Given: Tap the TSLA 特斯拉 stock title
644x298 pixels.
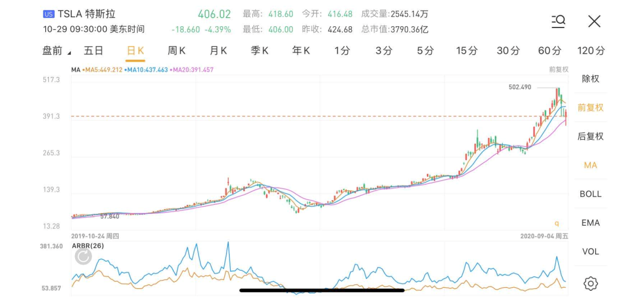Looking at the screenshot, I should (86, 14).
